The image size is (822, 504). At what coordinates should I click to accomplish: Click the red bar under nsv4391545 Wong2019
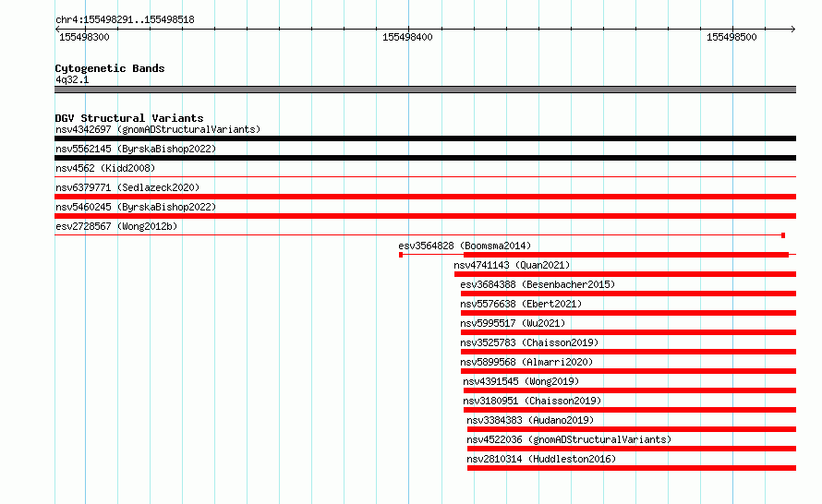click(x=630, y=390)
